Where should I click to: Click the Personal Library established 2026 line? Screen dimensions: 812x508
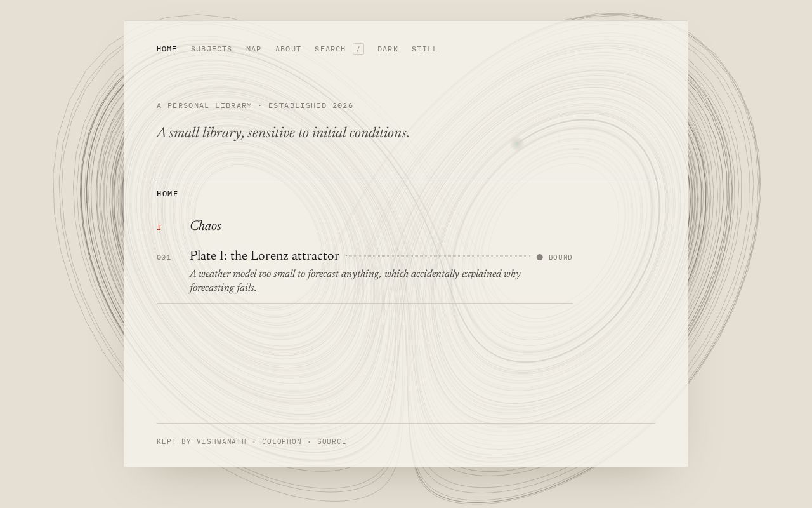tap(255, 105)
